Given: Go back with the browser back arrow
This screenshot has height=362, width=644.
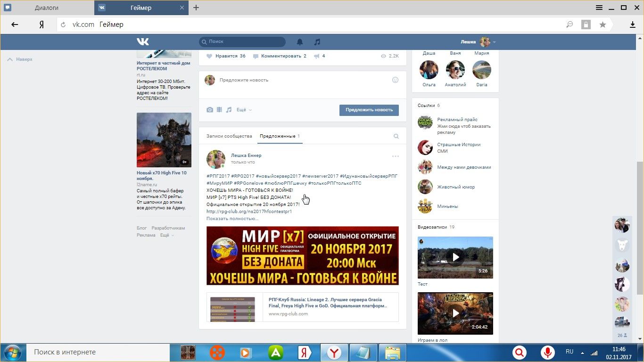Looking at the screenshot, I should 15,25.
